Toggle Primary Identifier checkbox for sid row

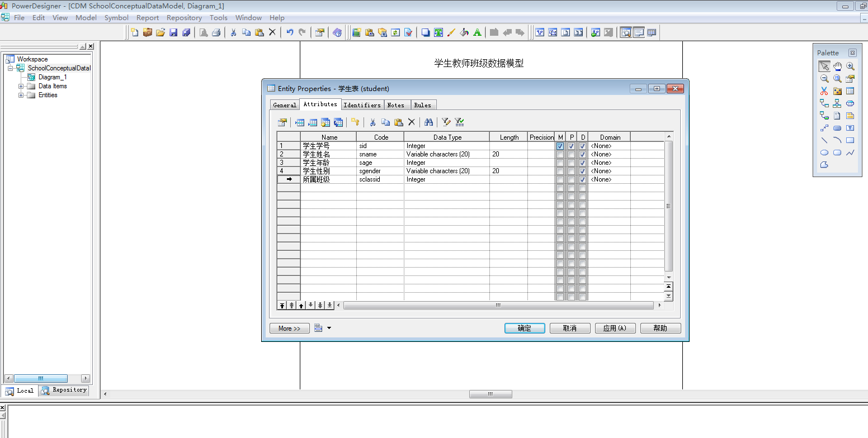(x=571, y=146)
